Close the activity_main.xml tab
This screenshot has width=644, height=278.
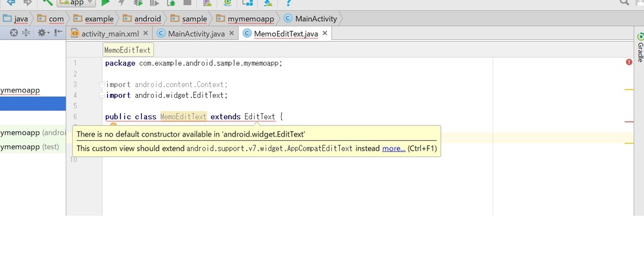click(x=146, y=33)
